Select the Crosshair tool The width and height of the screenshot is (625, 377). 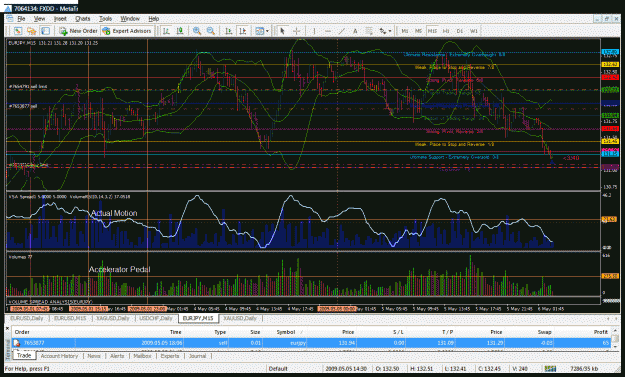point(297,31)
